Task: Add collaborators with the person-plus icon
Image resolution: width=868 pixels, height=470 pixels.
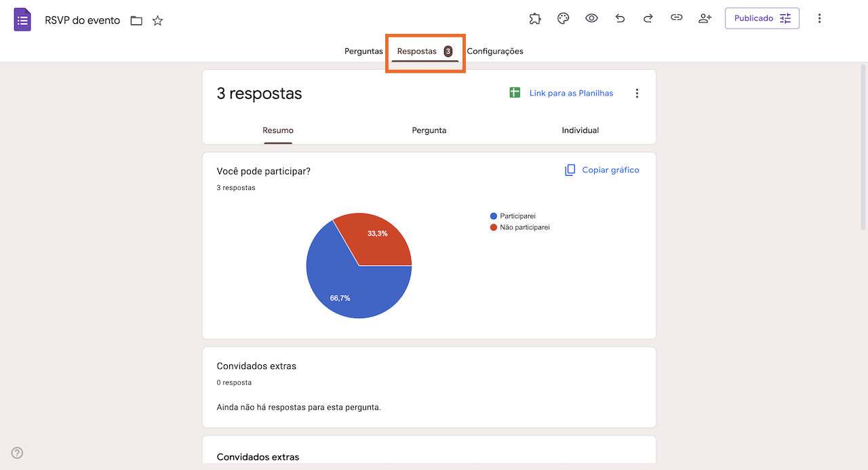Action: pos(705,18)
